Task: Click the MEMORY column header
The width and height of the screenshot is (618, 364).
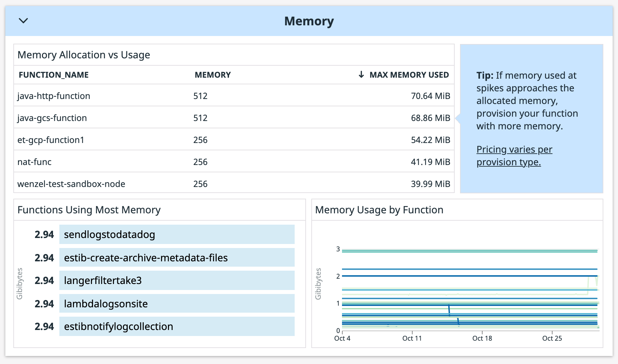Action: (213, 75)
